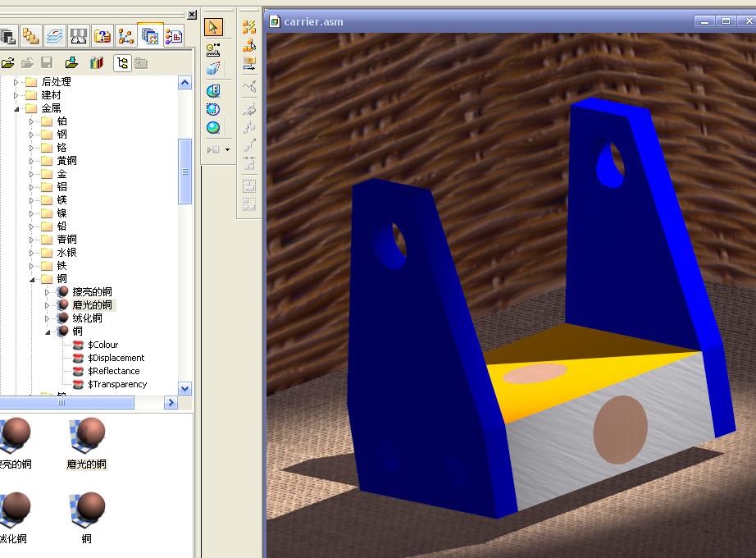Select the 铅 folder in the tree
This screenshot has height=558, width=756.
[61, 226]
